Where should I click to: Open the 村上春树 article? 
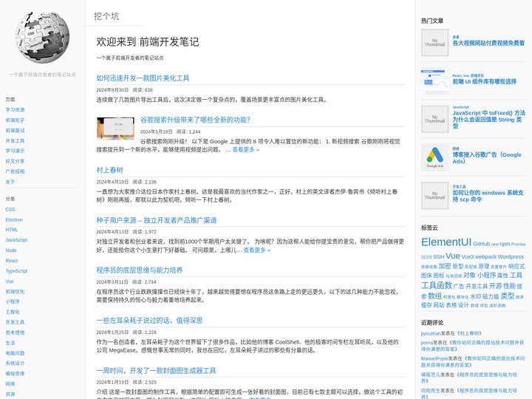point(109,170)
